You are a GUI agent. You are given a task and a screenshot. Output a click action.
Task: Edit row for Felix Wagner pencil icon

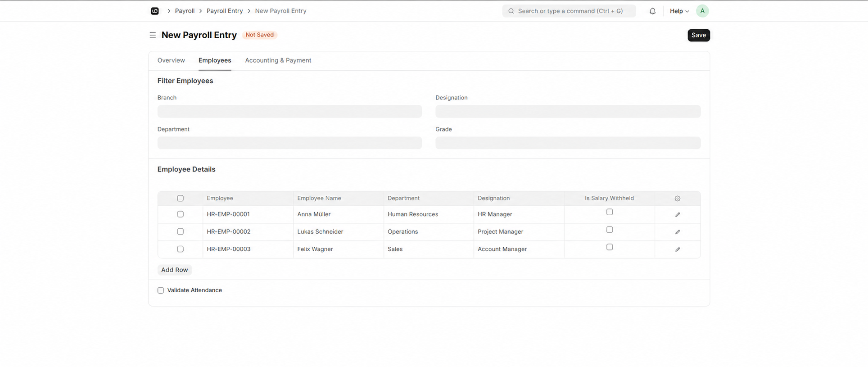[678, 249]
